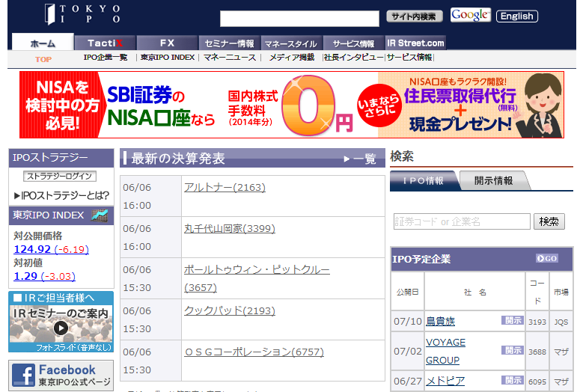Open the セミナー情報 tab
580x392 pixels.
[229, 43]
